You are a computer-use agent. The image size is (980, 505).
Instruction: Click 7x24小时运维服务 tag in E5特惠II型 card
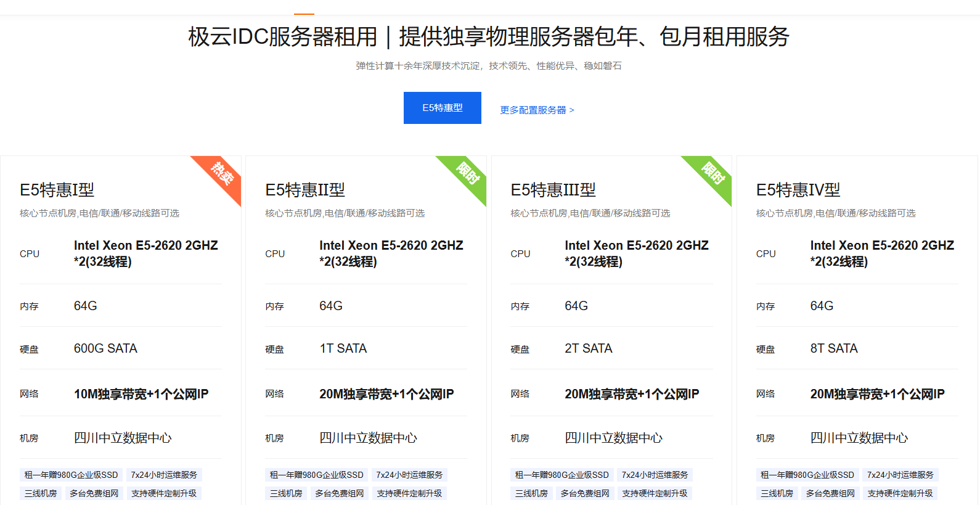pos(409,475)
